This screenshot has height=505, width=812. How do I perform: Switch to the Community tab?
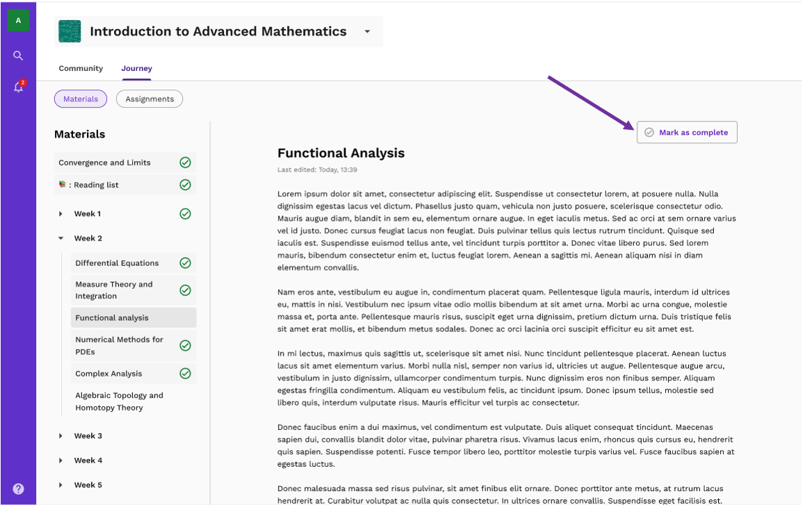pos(80,68)
